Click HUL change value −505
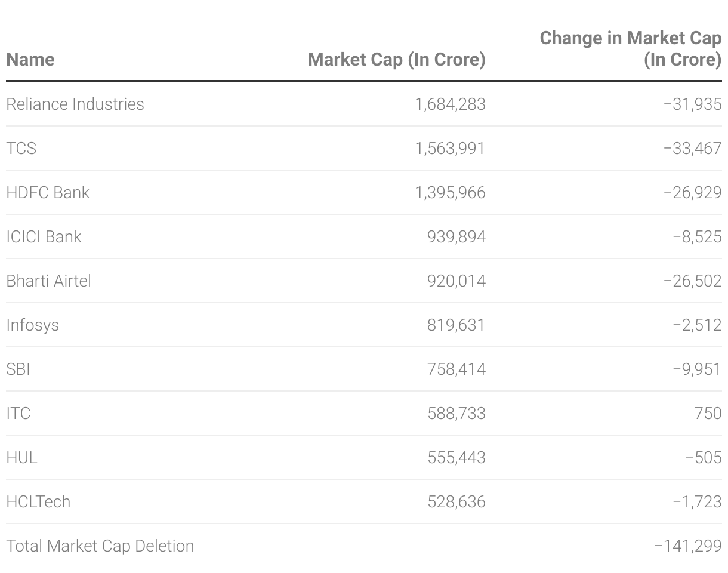 [x=704, y=458]
